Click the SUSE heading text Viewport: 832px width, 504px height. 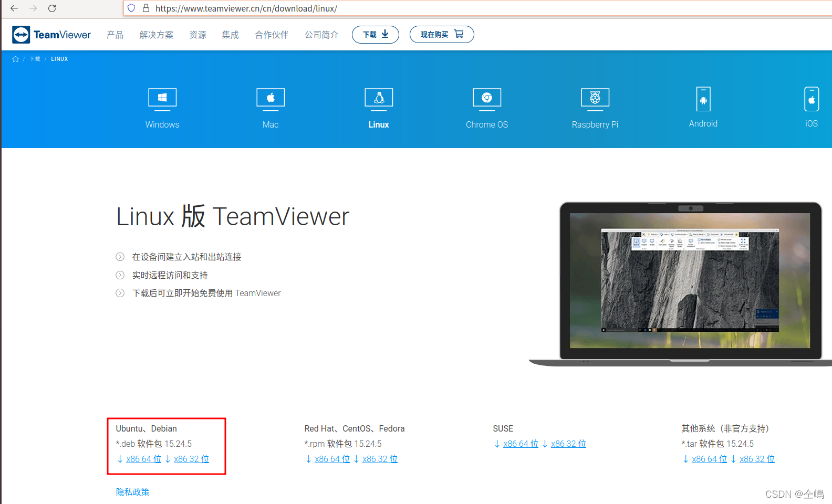click(503, 428)
